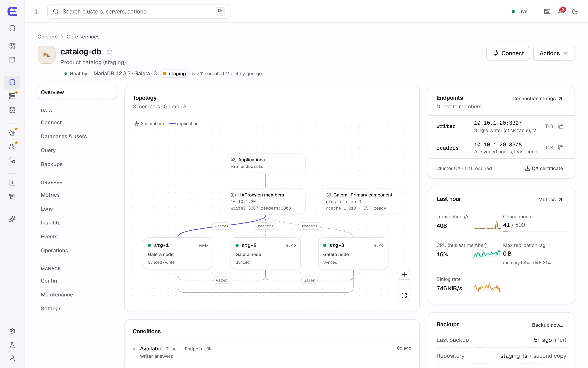Open the lab flask icon in sidebar
The width and height of the screenshot is (588, 368).
[x=12, y=345]
